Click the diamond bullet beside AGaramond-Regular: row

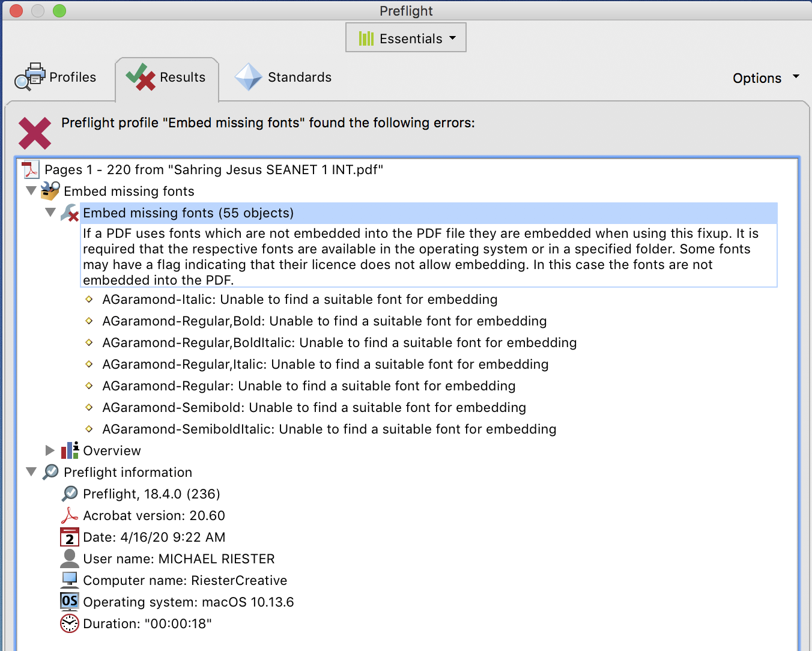[89, 386]
